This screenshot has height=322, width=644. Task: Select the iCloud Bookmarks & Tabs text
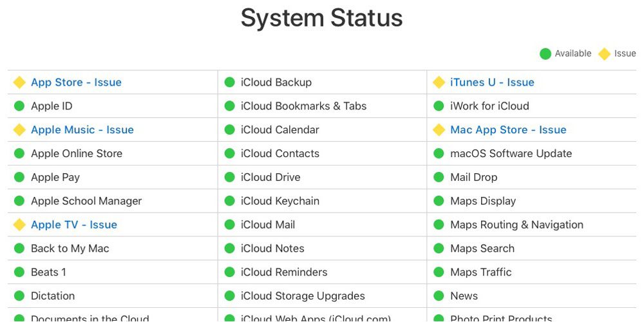pos(303,106)
